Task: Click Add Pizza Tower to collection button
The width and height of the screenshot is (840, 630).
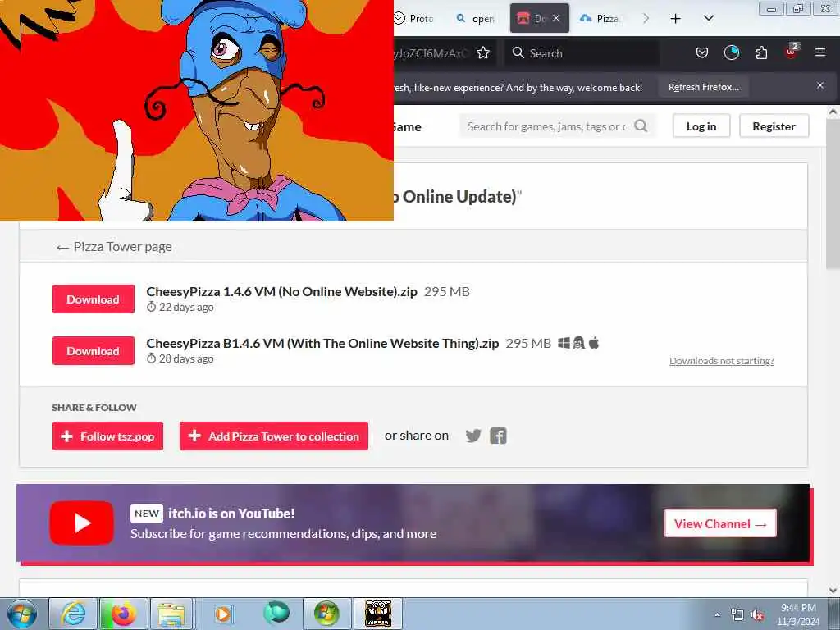Action: click(x=274, y=436)
